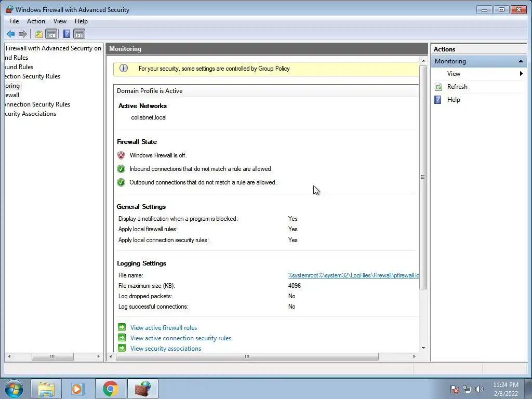
Task: Open Windows Explorer from the taskbar
Action: [46, 389]
